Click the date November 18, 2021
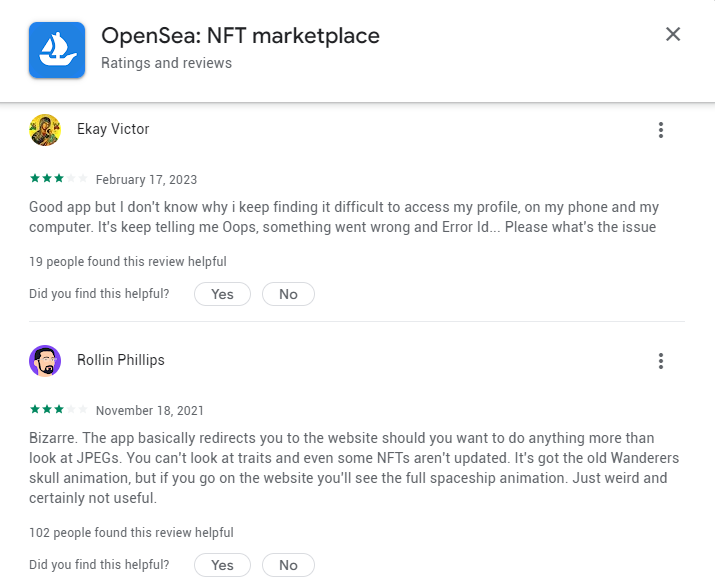The width and height of the screenshot is (715, 585). coord(150,410)
